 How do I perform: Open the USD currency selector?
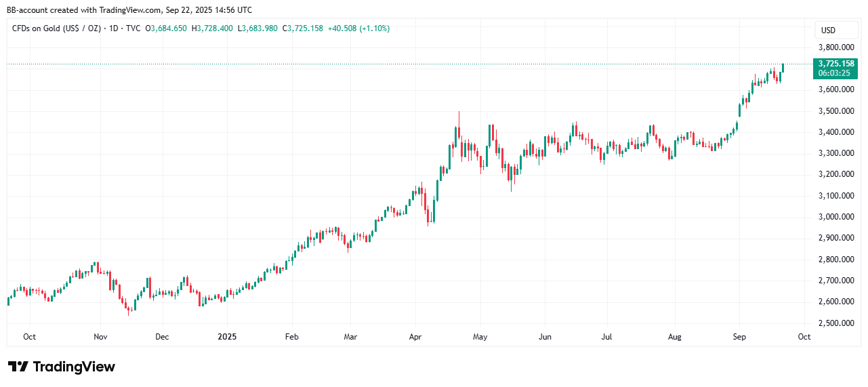tap(828, 30)
